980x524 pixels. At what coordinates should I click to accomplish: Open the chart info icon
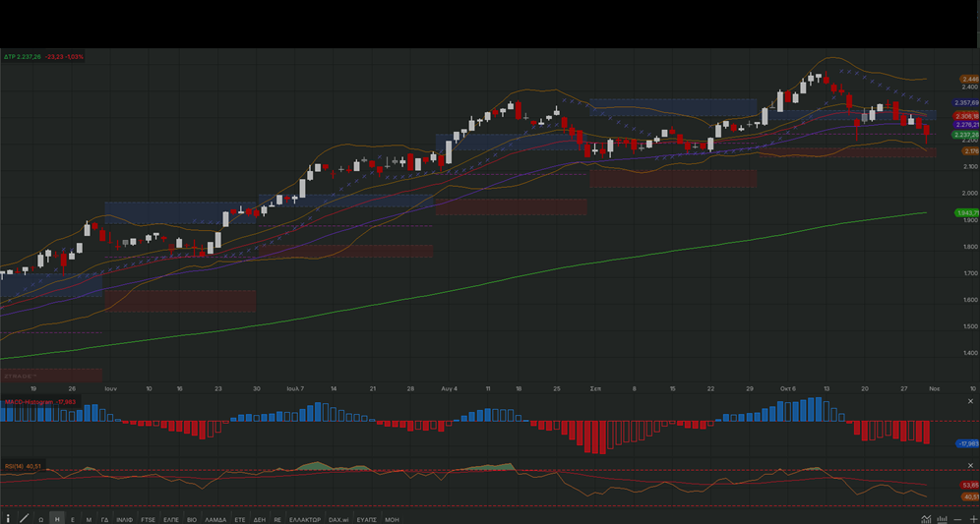8,518
